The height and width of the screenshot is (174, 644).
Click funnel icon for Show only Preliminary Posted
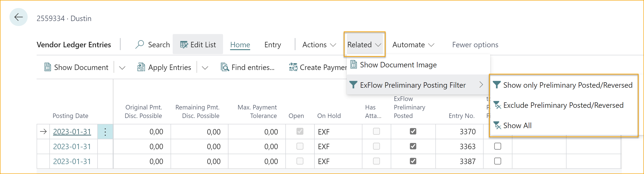(497, 85)
